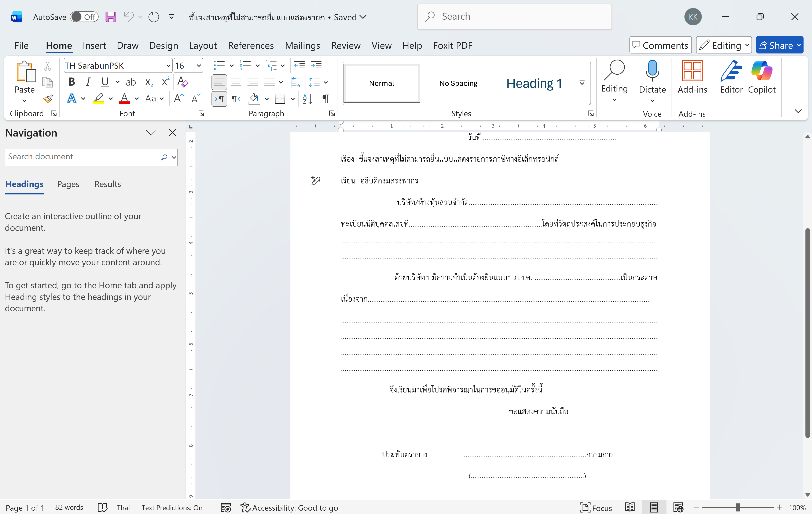Click the Clear All Formatting icon
Image resolution: width=812 pixels, height=514 pixels.
pos(182,82)
